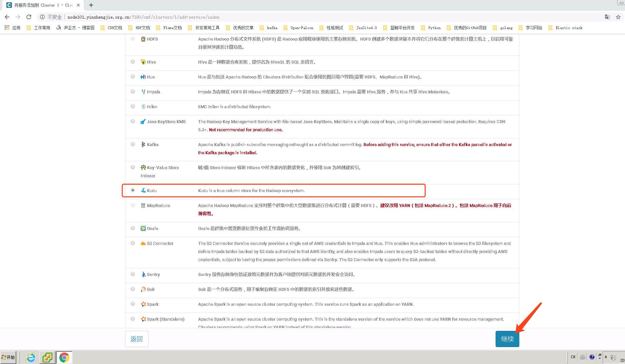
Task: Select the Kudu radio button
Action: [x=133, y=190]
